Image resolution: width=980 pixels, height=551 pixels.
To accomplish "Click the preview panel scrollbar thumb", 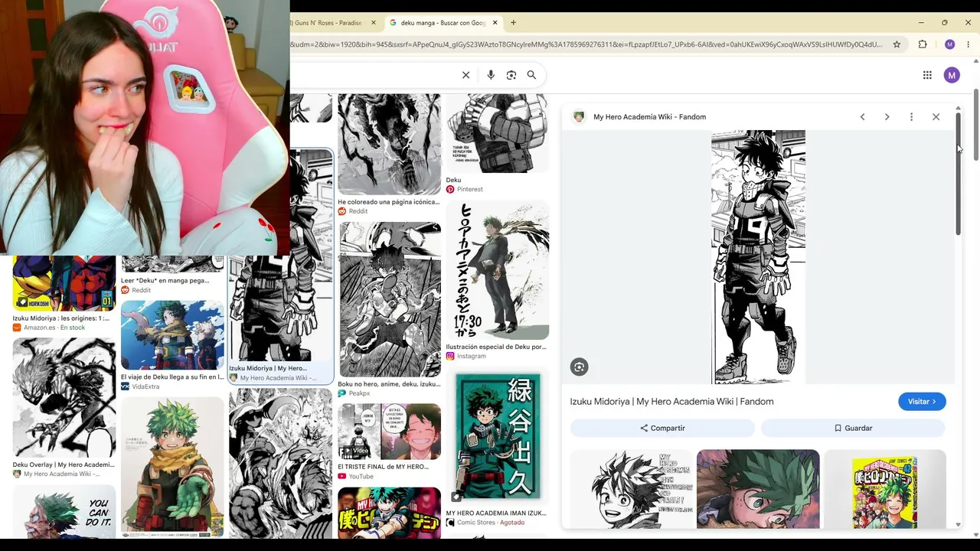I will (958, 174).
